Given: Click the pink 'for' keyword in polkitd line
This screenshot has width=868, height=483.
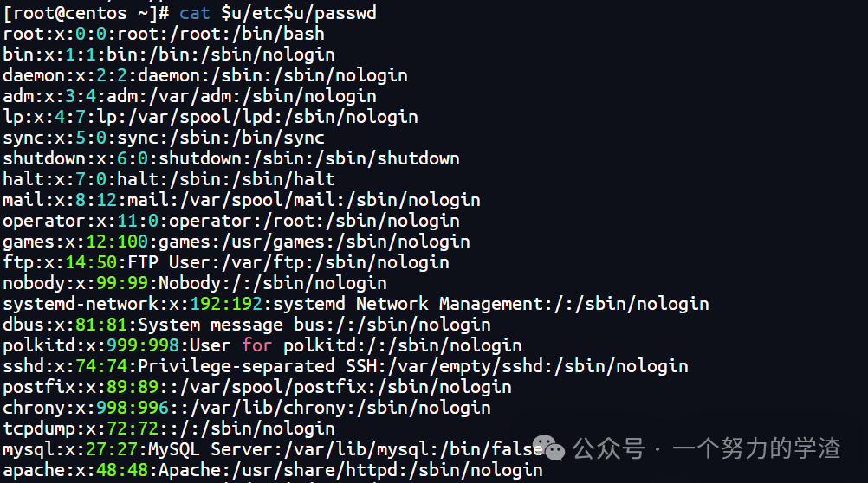Looking at the screenshot, I should pos(257,345).
